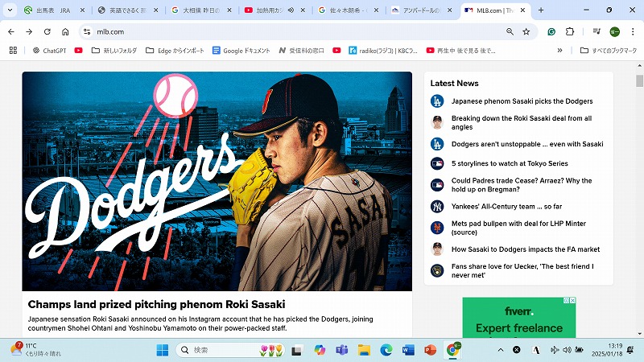Close the MLB.com tab
The width and height of the screenshot is (644, 362).
point(522,10)
